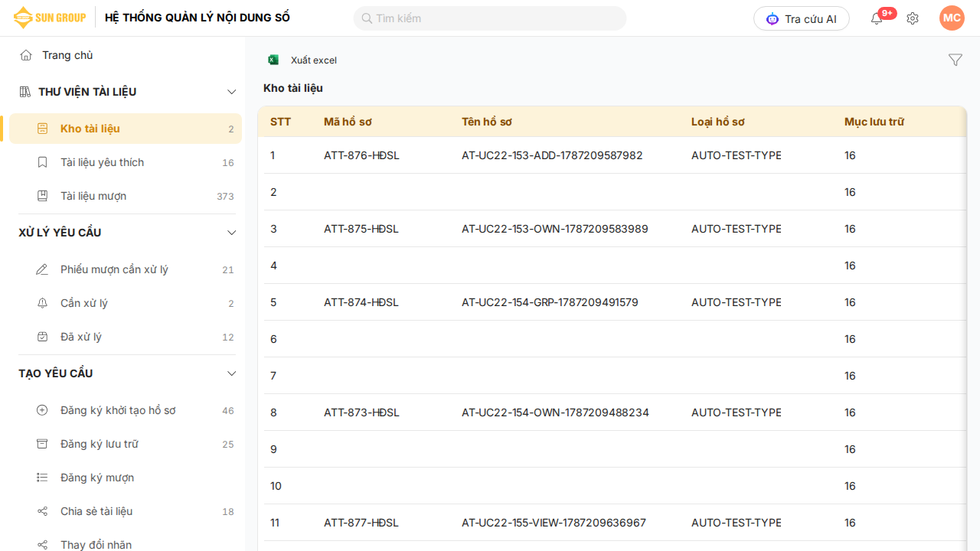Viewport: 980px width, 551px height.
Task: Click record name AT-UC22-154-GRP-1787209491579
Action: point(550,302)
